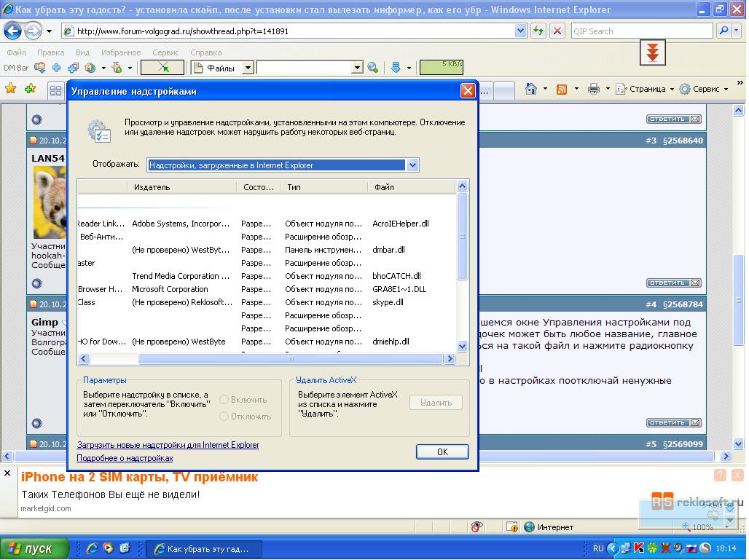Click the RSS feeds icon

(x=562, y=89)
